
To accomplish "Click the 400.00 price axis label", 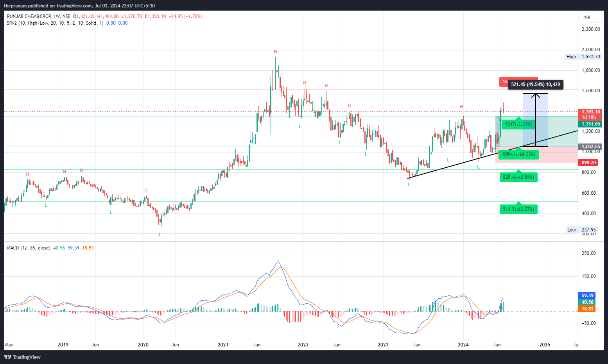I will [589, 213].
